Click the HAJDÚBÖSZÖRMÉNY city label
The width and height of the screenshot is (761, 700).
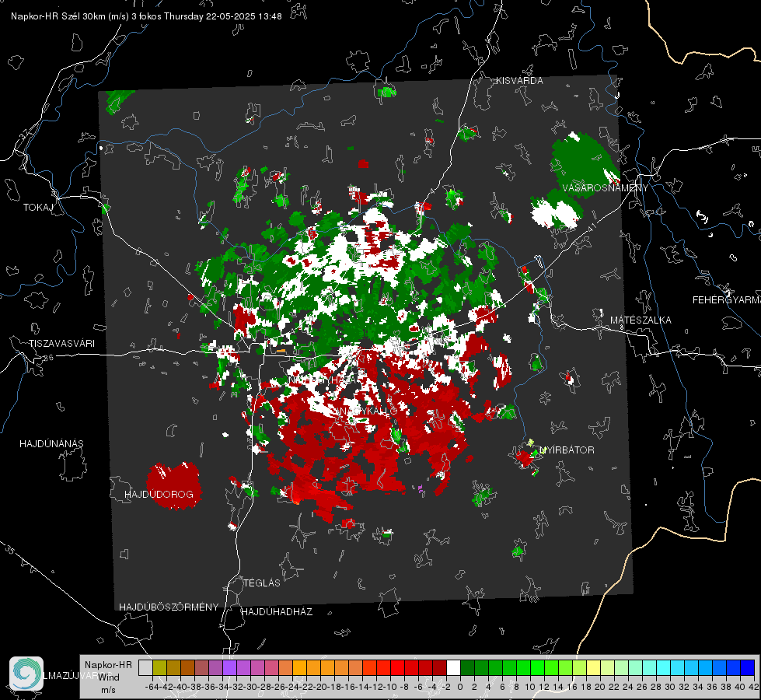click(169, 607)
